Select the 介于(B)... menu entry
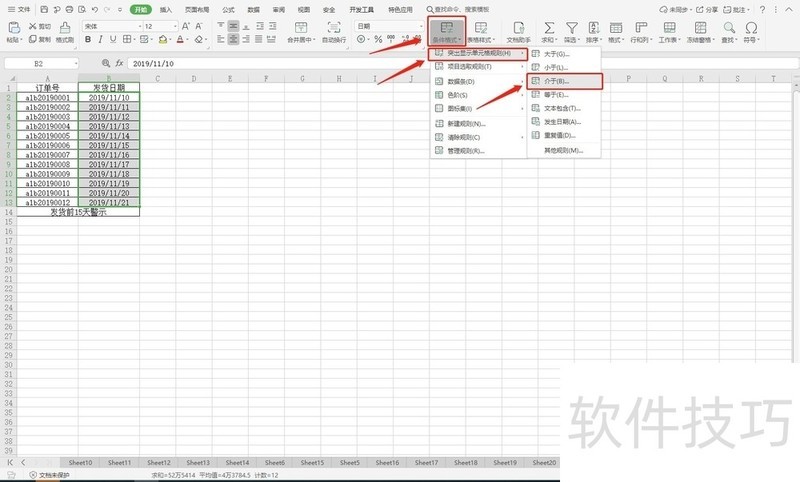The height and width of the screenshot is (482, 800). pyautogui.click(x=565, y=81)
